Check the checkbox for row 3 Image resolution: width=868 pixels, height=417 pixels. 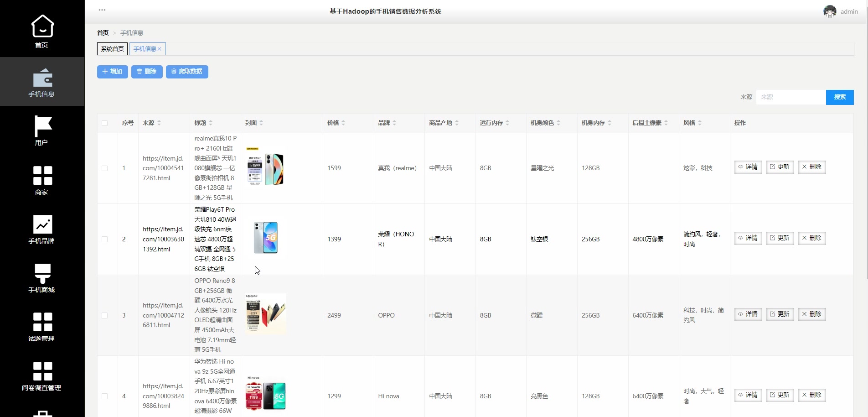105,316
